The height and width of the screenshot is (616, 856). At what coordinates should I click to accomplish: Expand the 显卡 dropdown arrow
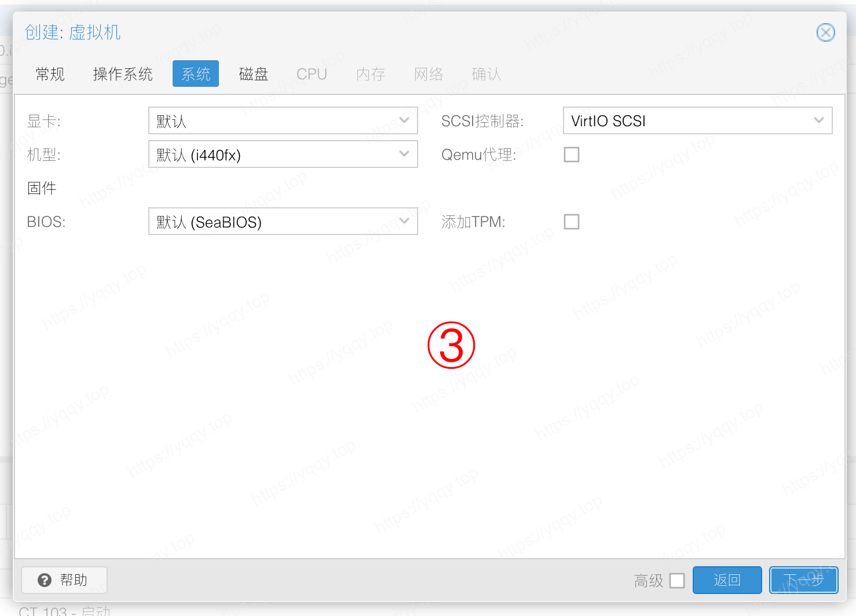pos(404,120)
